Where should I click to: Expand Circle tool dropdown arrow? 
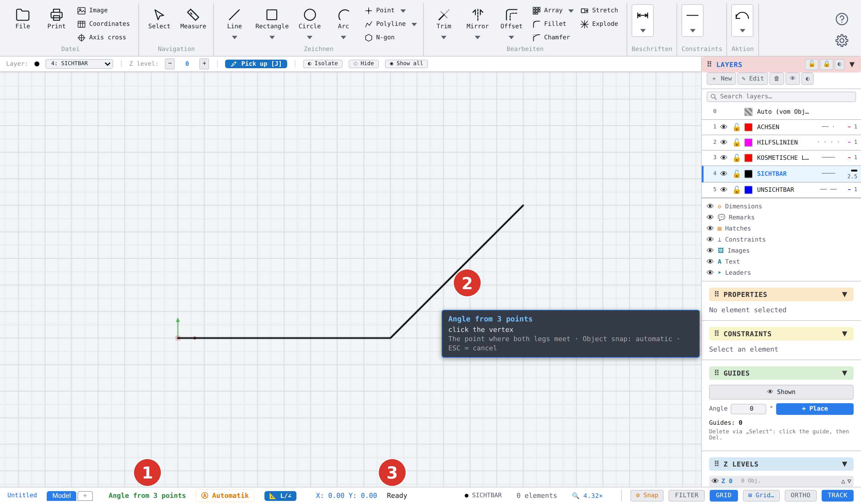click(310, 37)
